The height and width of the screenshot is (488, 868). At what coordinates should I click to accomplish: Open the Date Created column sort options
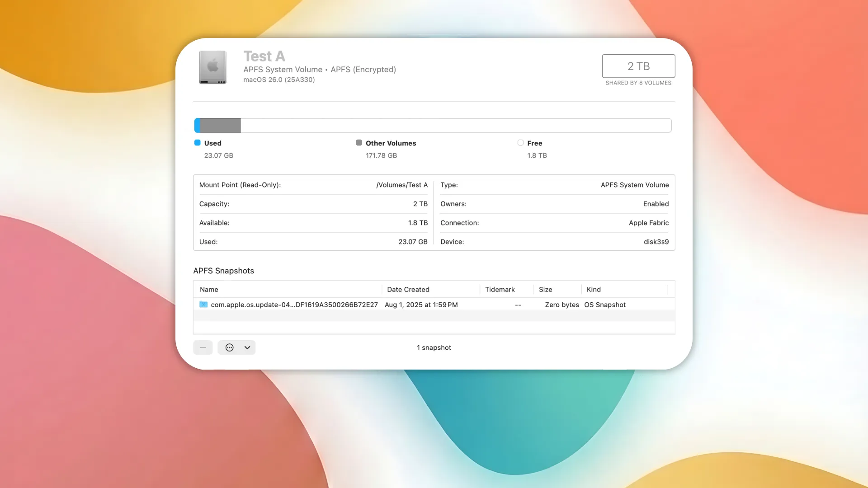408,289
